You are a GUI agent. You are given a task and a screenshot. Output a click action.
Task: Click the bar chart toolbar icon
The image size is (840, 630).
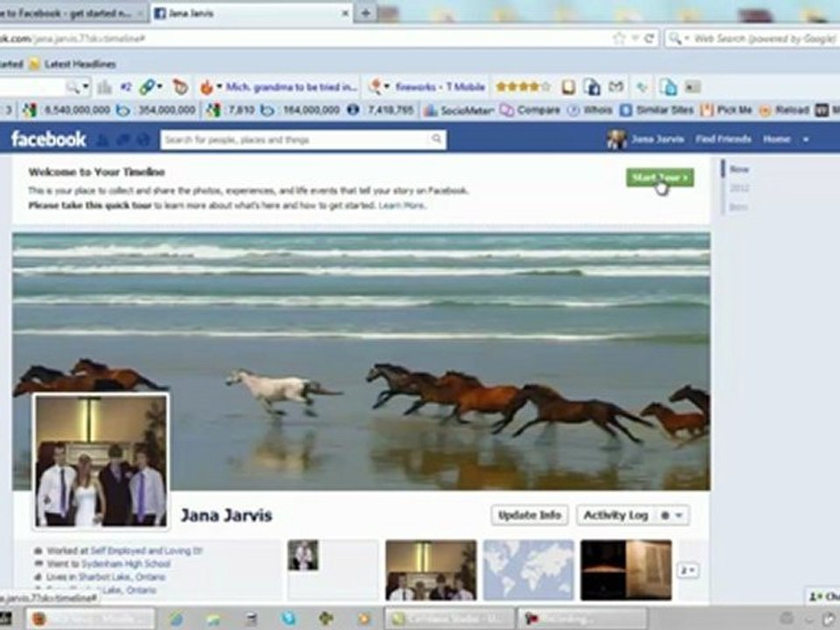[105, 87]
